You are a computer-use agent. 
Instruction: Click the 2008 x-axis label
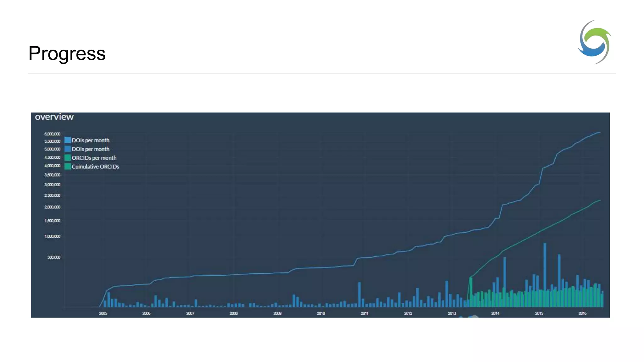point(233,313)
